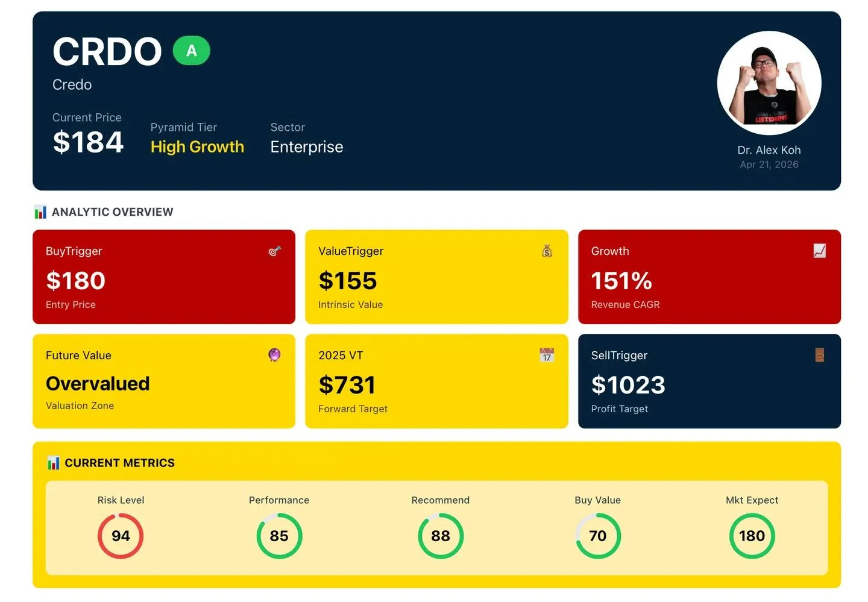
Task: Click the Buy Value label
Action: [598, 500]
